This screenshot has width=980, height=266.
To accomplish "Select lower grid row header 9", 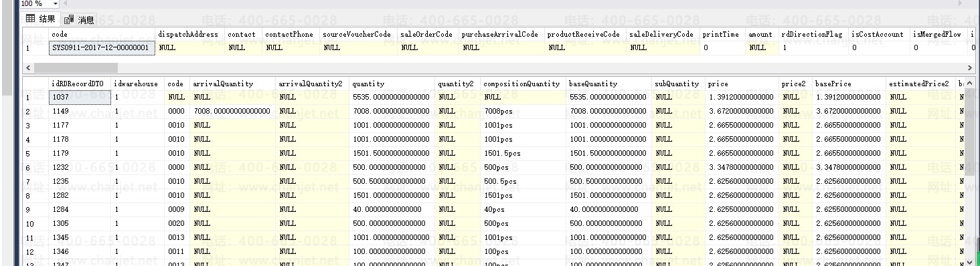I will 35,209.
